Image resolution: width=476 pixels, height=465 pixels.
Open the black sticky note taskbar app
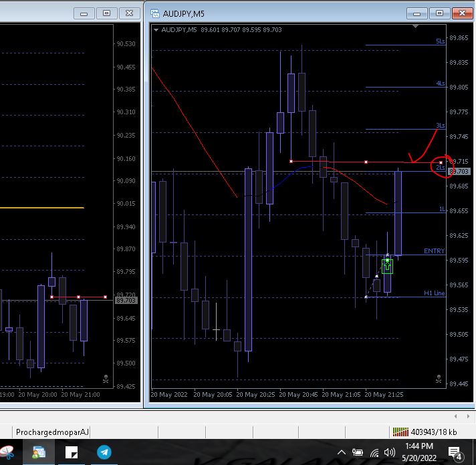[x=71, y=452]
